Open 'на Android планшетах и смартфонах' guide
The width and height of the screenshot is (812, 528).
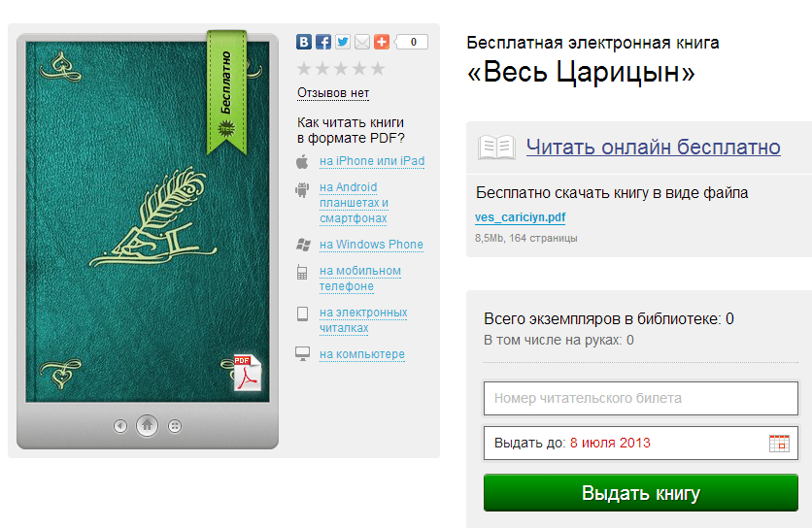[354, 203]
